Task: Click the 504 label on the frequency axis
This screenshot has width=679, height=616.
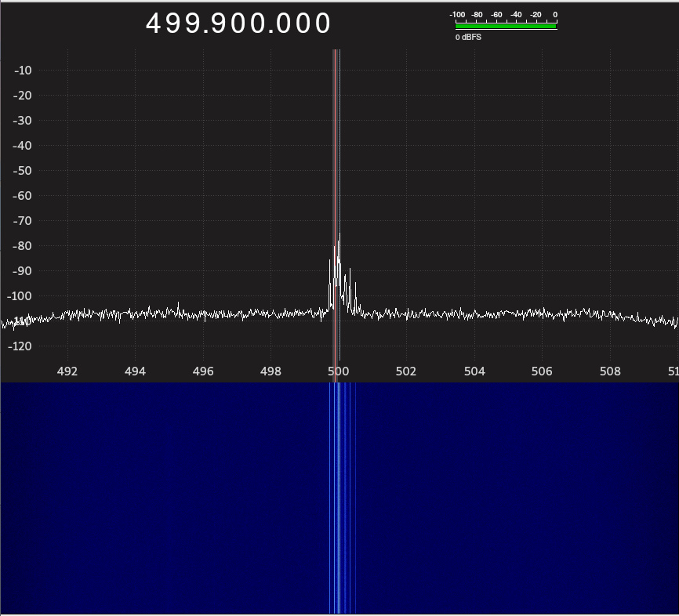Action: pos(474,371)
